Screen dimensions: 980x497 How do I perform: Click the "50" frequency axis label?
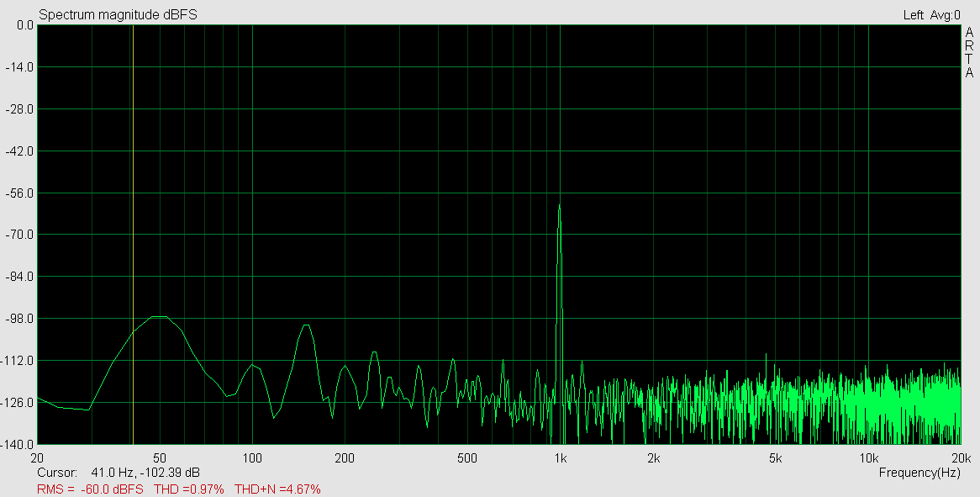160,457
